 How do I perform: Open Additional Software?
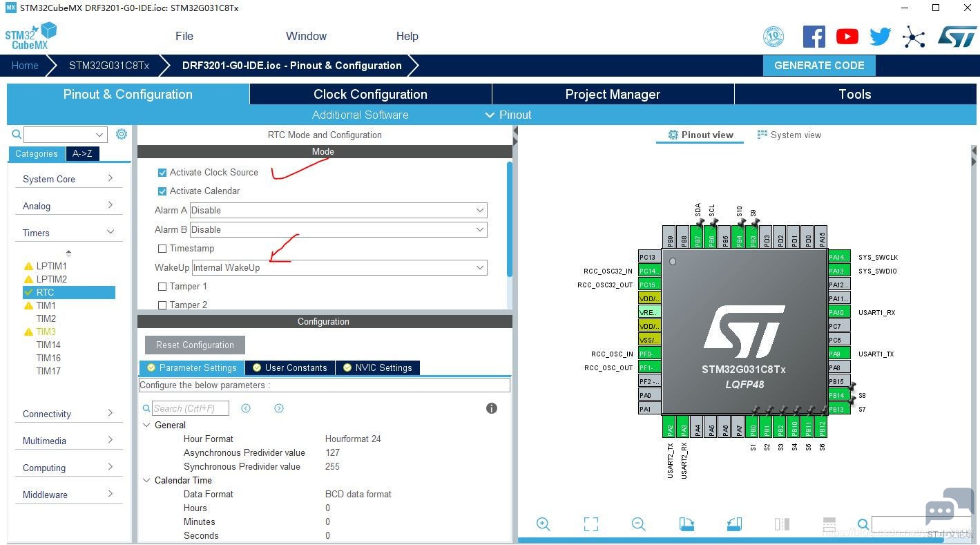[360, 115]
